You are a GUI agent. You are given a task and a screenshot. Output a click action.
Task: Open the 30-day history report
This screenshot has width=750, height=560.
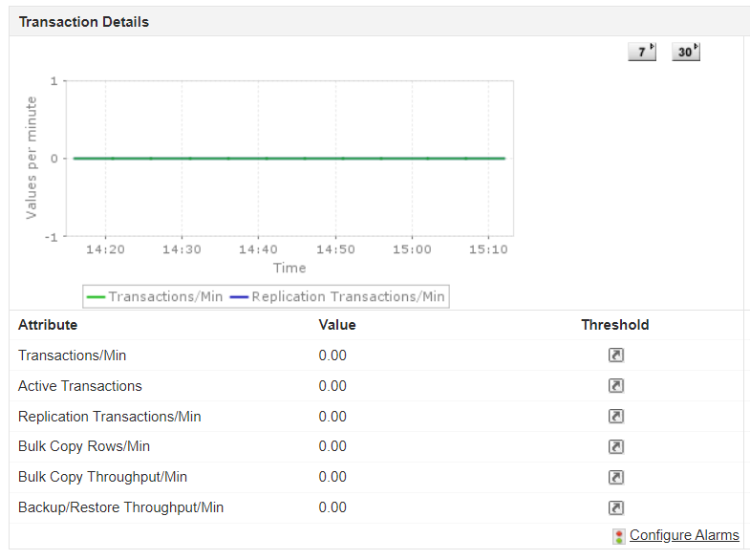pos(686,52)
